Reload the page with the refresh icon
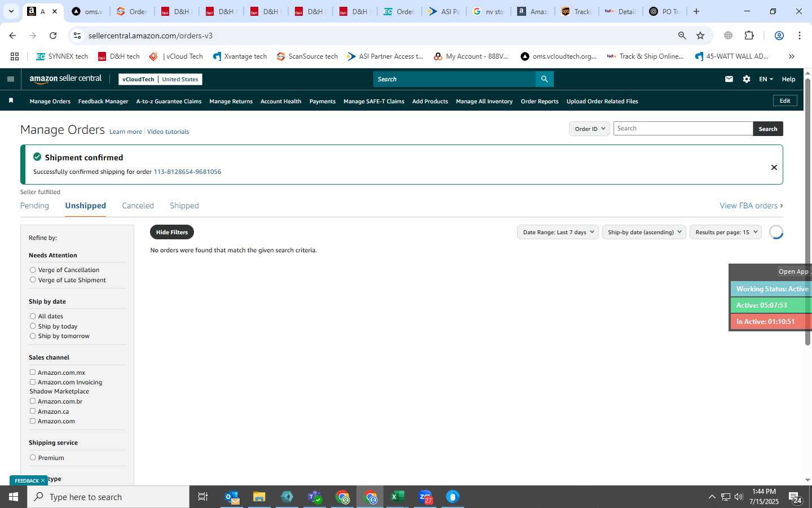Screen dimensions: 812x508 [x=53, y=36]
